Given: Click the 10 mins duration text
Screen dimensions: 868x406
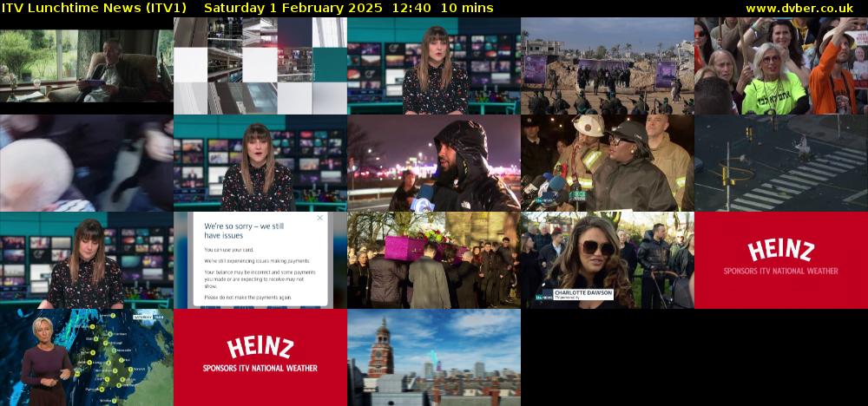Looking at the screenshot, I should [x=467, y=9].
